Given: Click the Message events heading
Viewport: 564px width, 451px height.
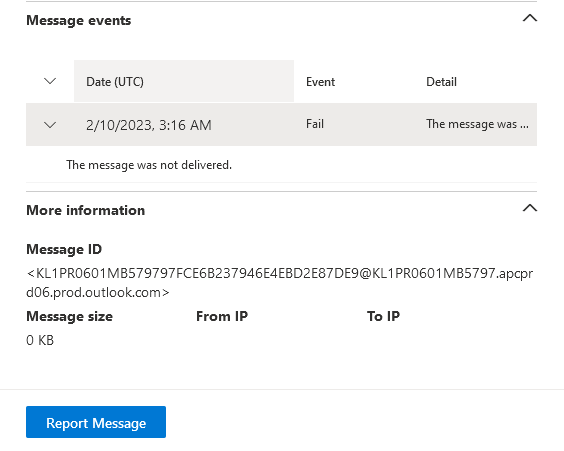Looking at the screenshot, I should pos(79,20).
